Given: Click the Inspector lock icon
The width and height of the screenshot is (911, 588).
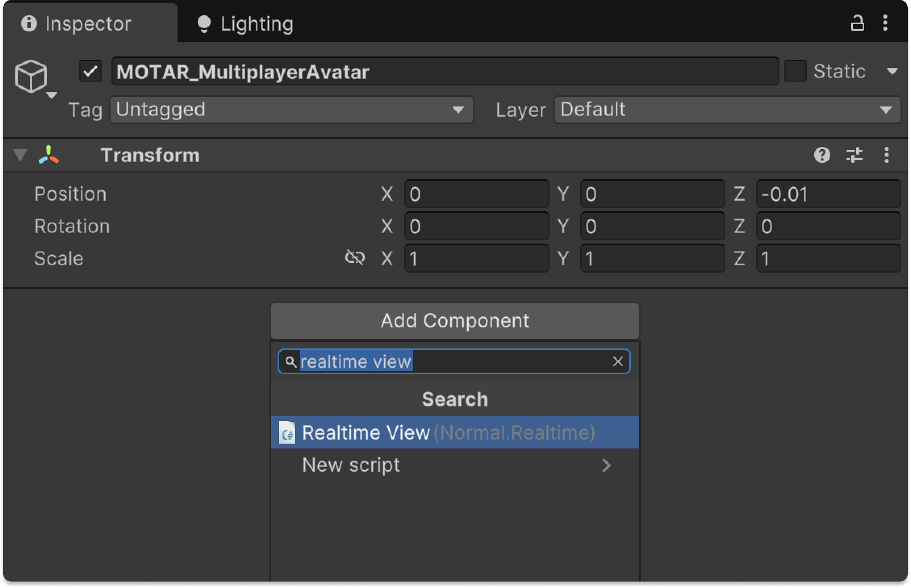Looking at the screenshot, I should 857,23.
